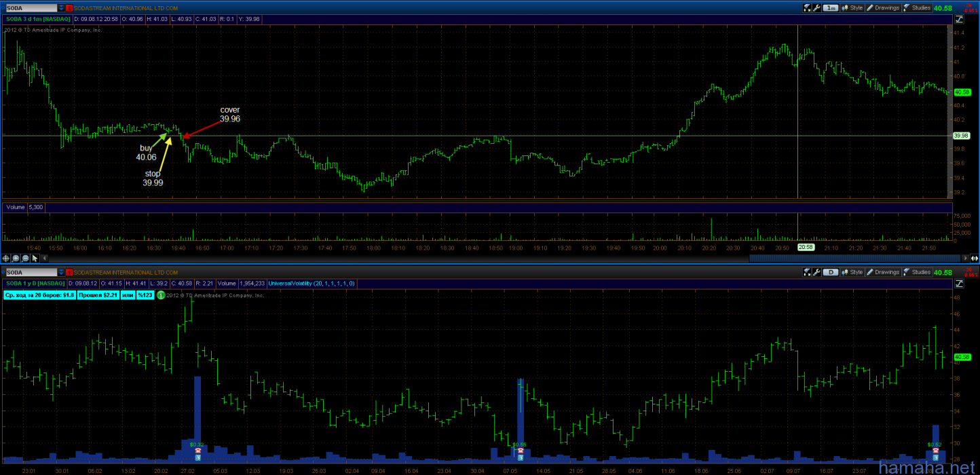Select crosshair pan tool in upper chart

point(7,259)
